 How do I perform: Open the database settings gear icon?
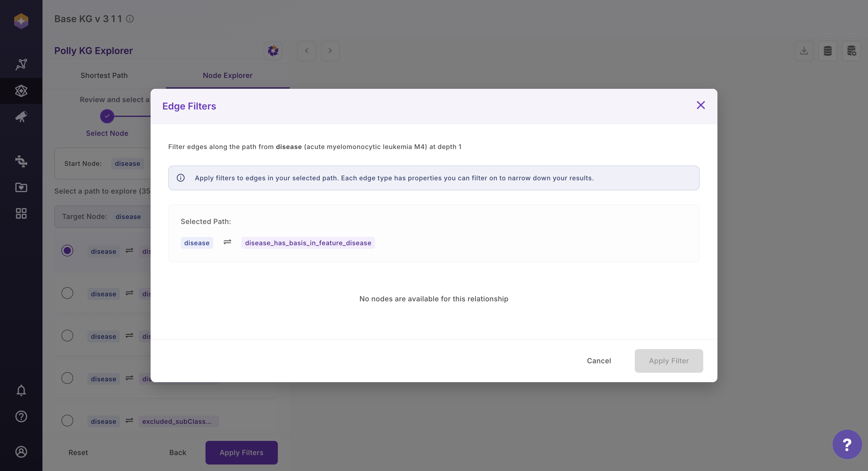(851, 51)
